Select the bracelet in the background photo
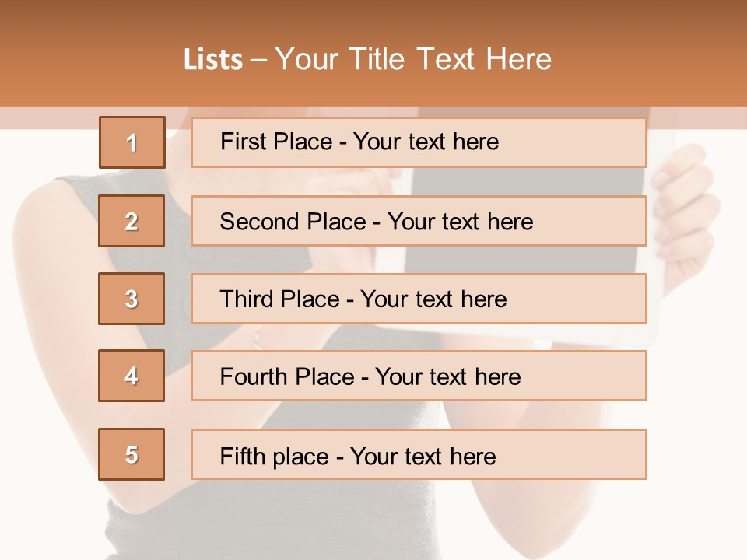Screen dimensions: 747x560 (254, 336)
